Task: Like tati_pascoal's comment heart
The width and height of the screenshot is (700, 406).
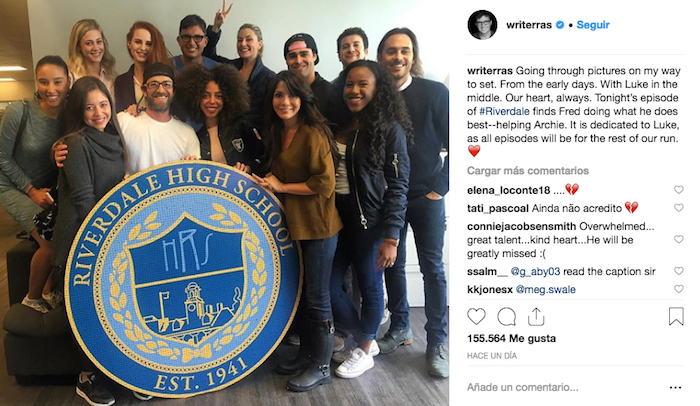Action: pos(679,208)
